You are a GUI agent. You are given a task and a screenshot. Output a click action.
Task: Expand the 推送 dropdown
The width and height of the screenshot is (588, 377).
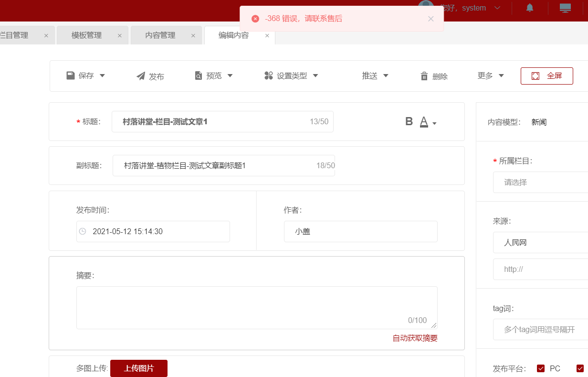375,76
